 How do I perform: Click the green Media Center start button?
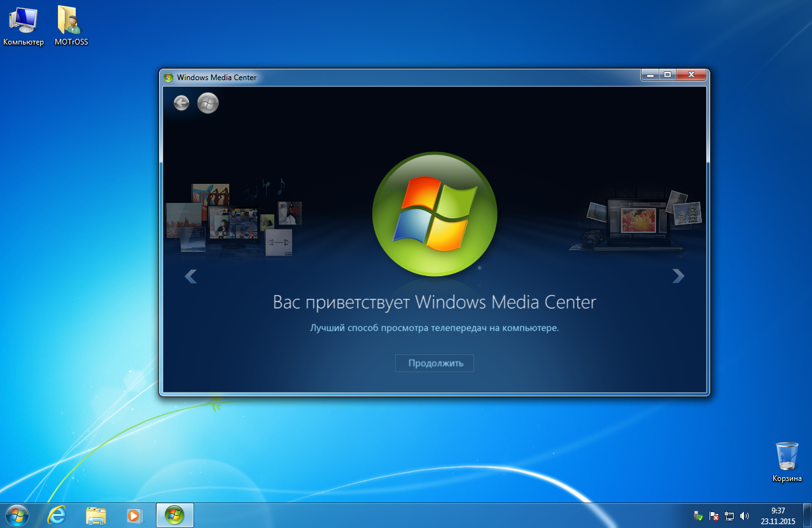208,103
